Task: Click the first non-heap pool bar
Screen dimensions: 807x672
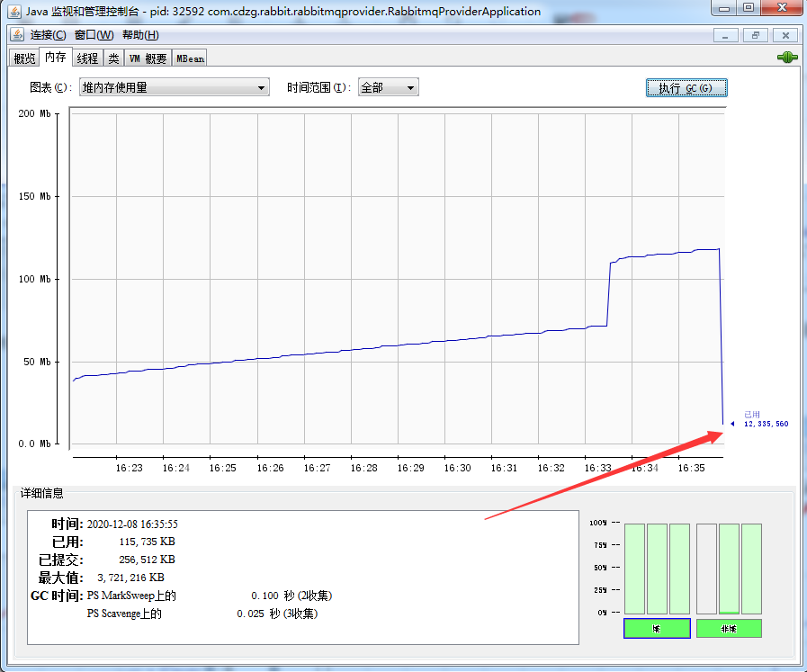Action: (x=706, y=569)
